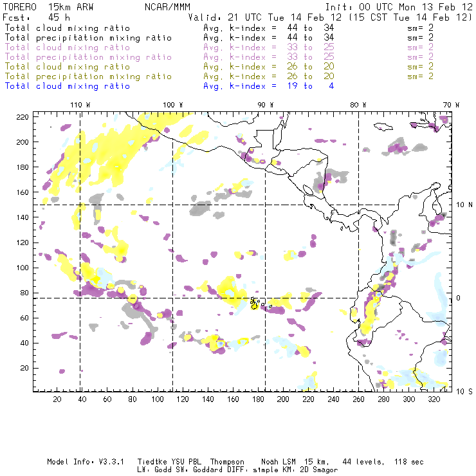Click the '140' y-axis tick label

click(23, 217)
